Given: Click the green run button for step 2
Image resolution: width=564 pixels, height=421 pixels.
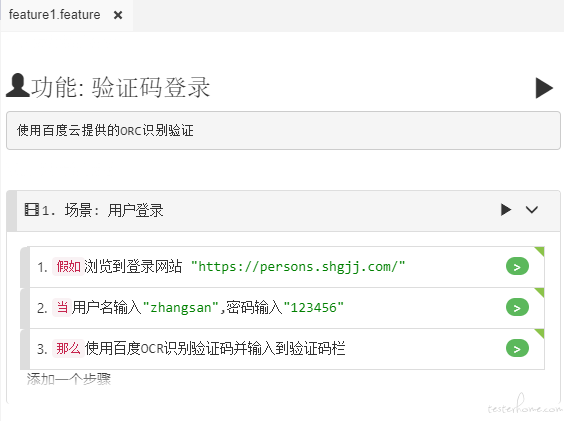Looking at the screenshot, I should tap(517, 308).
